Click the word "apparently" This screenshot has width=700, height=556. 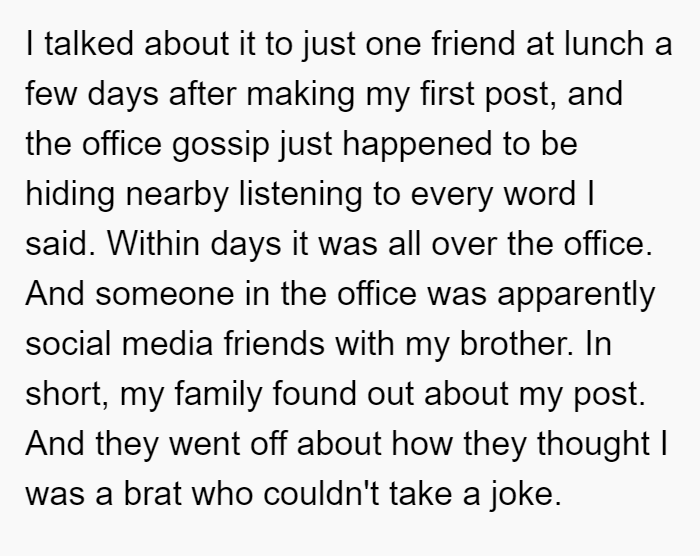click(x=576, y=294)
